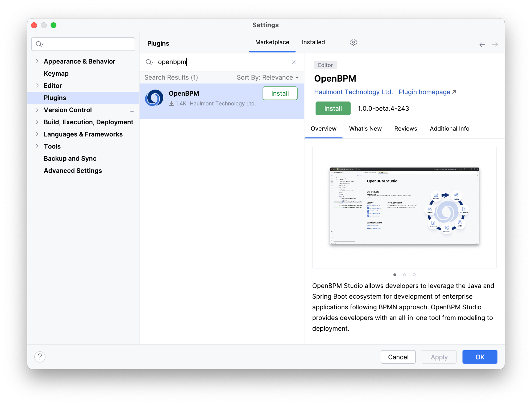Screen dimensions: 532x405
Task: Expand Appearance & Behavior settings group
Action: pyautogui.click(x=38, y=61)
